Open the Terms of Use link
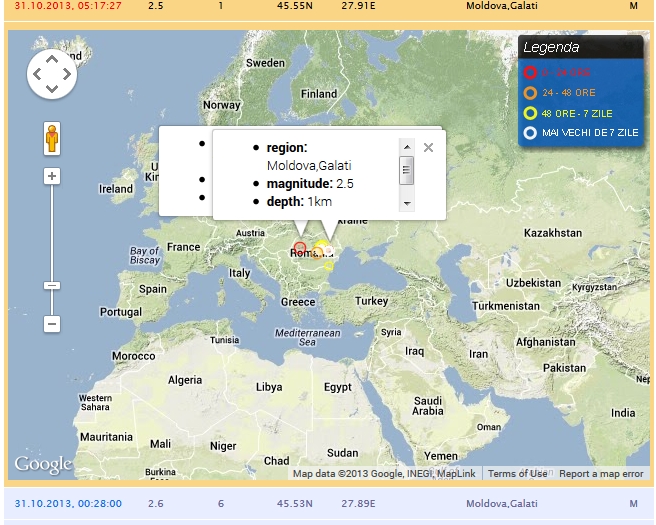This screenshot has height=525, width=656. (517, 474)
